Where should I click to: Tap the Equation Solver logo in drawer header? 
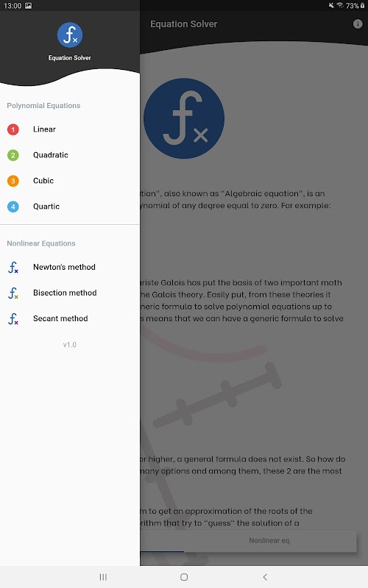pos(70,35)
